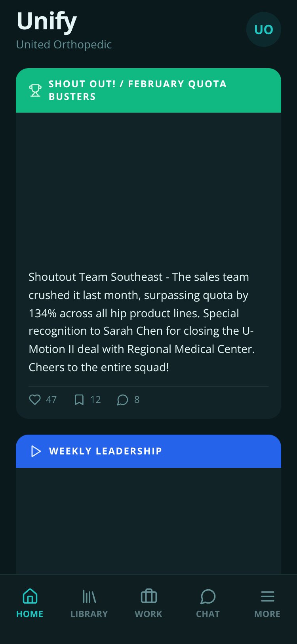
Task: Click the Work briefcase icon
Action: (149, 596)
